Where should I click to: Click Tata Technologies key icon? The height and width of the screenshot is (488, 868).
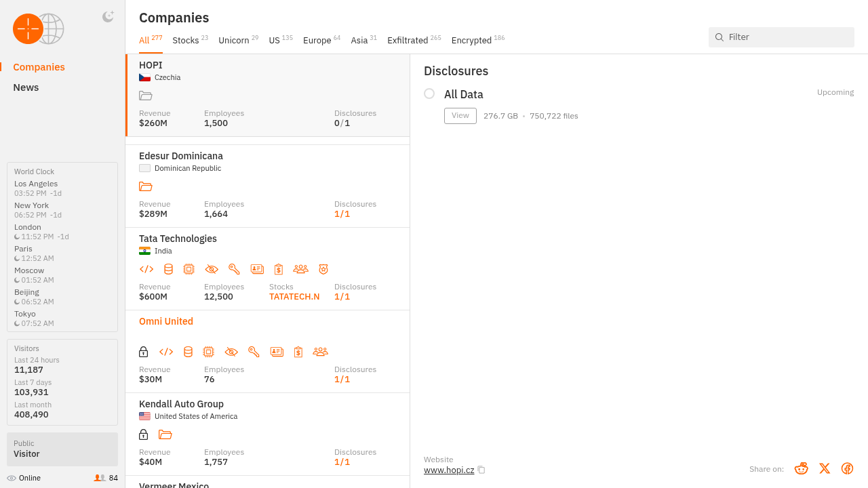(x=234, y=269)
